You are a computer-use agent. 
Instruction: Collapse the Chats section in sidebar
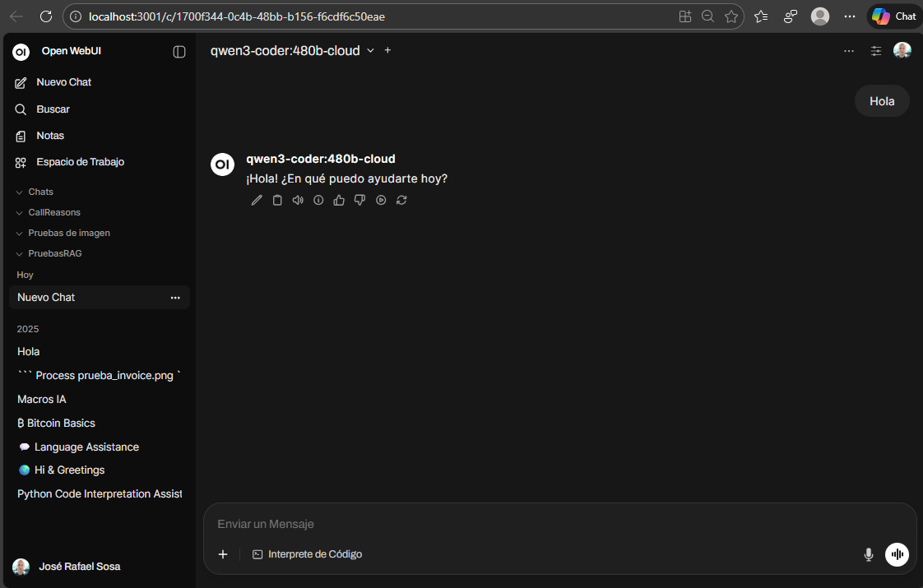click(40, 192)
